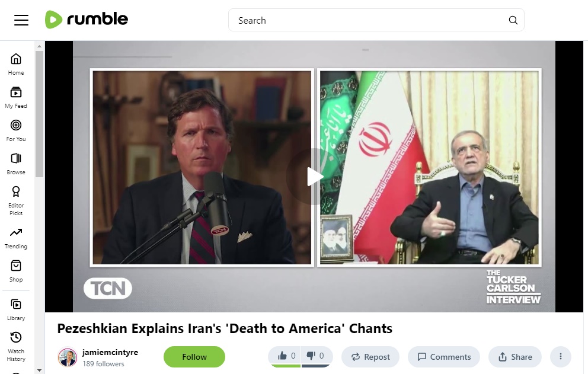Viewport: 588px width, 374px height.
Task: Open the three-dot more options menu
Action: point(560,356)
